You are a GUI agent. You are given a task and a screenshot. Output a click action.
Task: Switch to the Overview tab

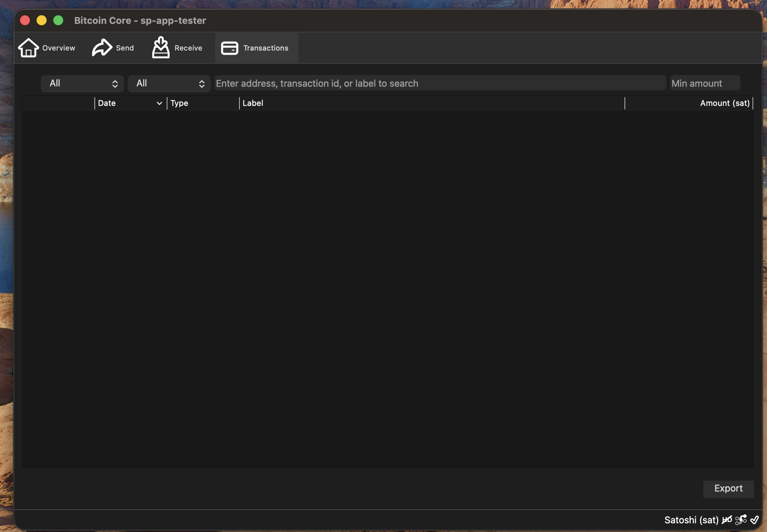[x=59, y=48]
